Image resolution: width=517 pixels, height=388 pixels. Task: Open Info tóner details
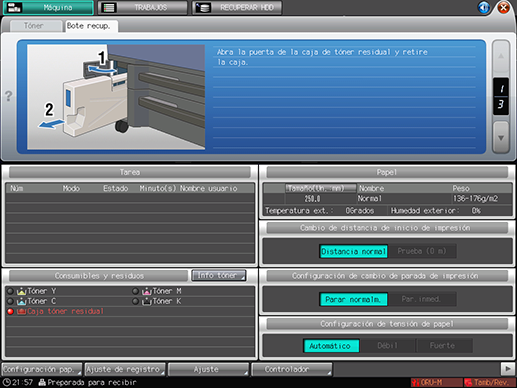tap(219, 275)
